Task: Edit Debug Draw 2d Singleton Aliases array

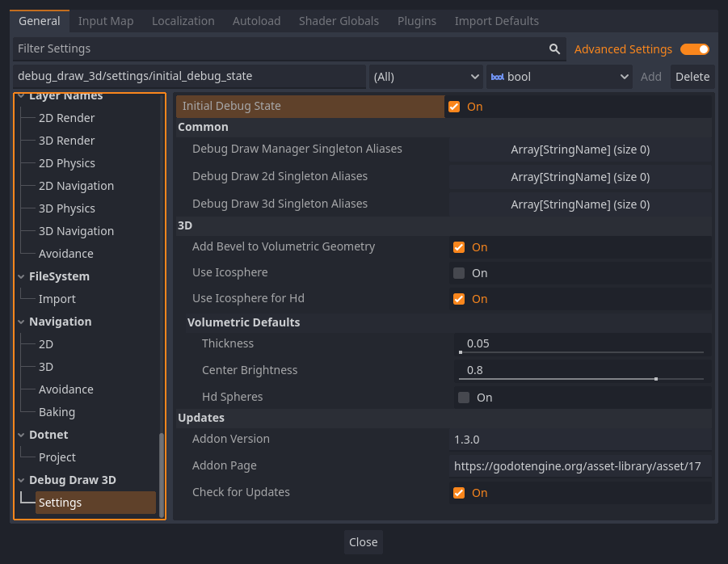Action: [580, 177]
